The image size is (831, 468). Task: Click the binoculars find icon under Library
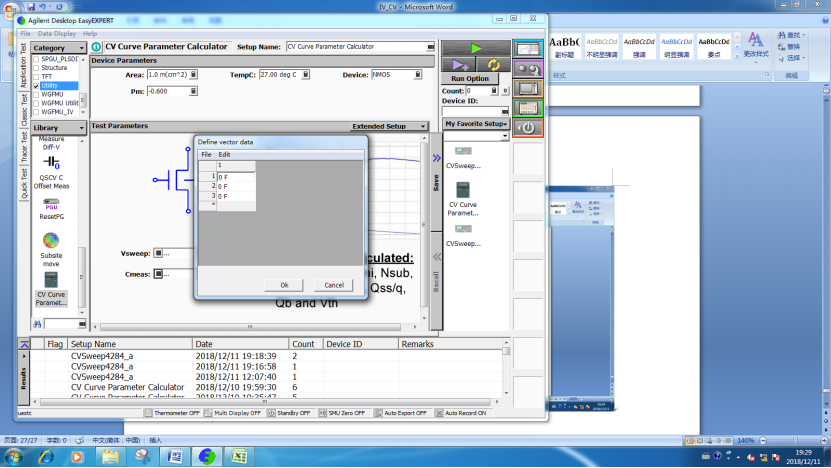[x=37, y=324]
